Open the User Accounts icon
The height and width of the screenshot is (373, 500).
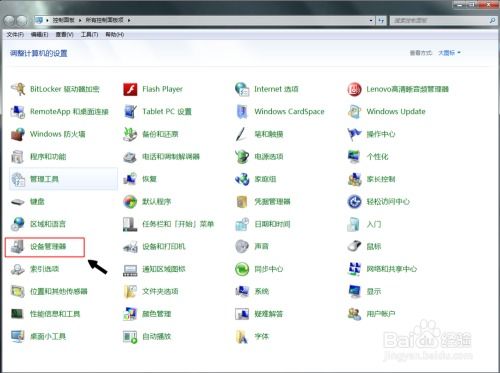(x=354, y=314)
